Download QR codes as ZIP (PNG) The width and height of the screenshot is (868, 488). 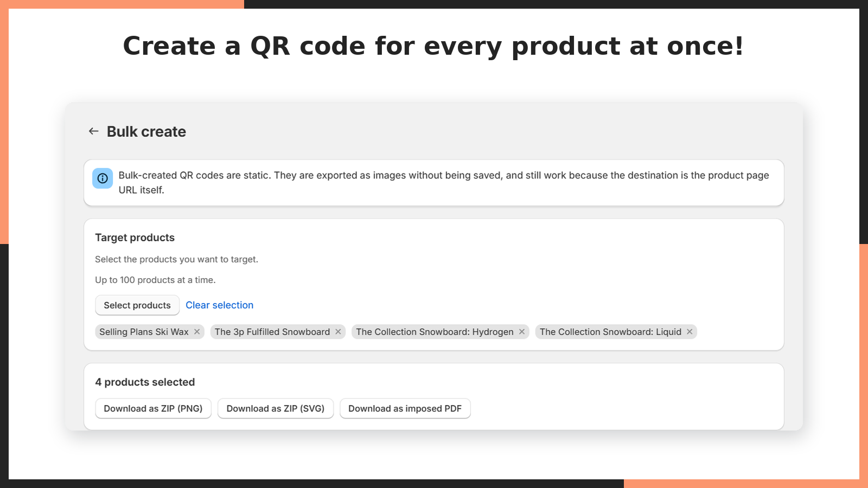click(153, 409)
